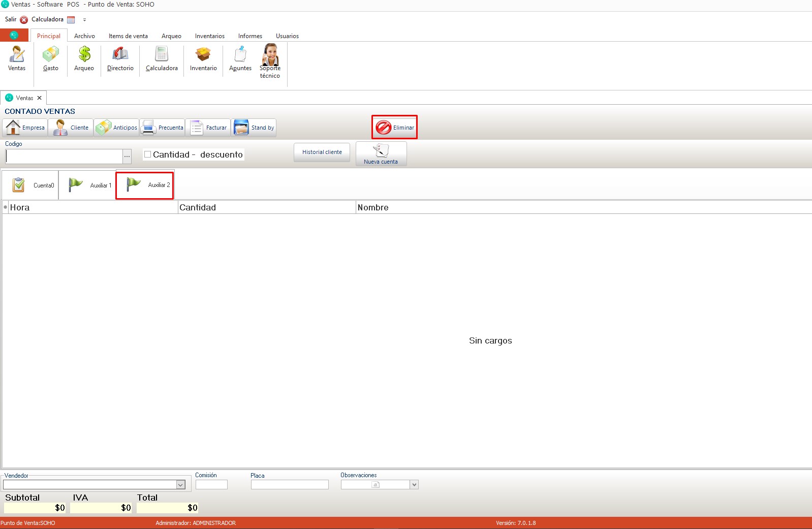The height and width of the screenshot is (529, 812).
Task: Close the Ventas document tab
Action: point(39,98)
